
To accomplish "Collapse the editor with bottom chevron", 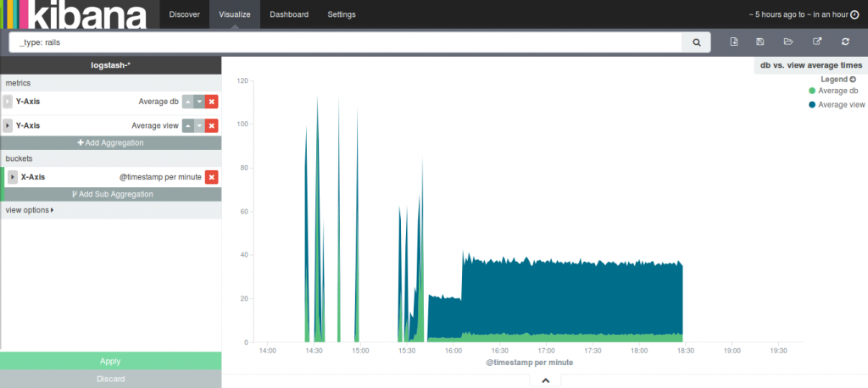I will [545, 381].
